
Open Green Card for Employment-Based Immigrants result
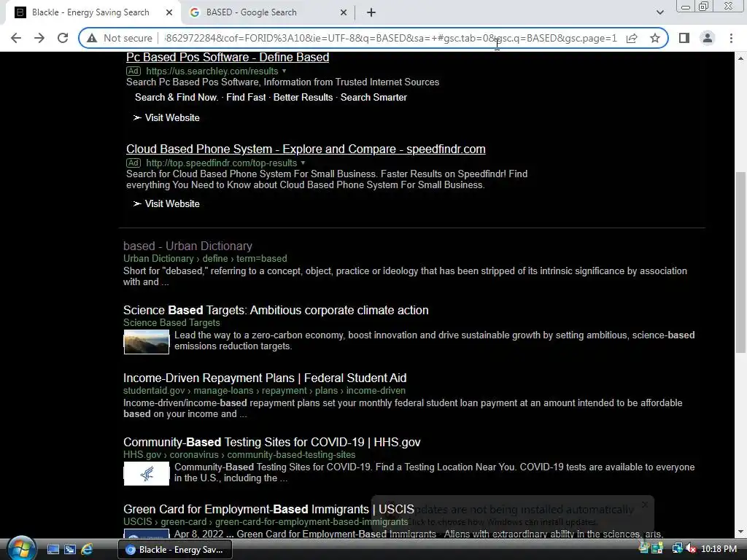click(268, 510)
